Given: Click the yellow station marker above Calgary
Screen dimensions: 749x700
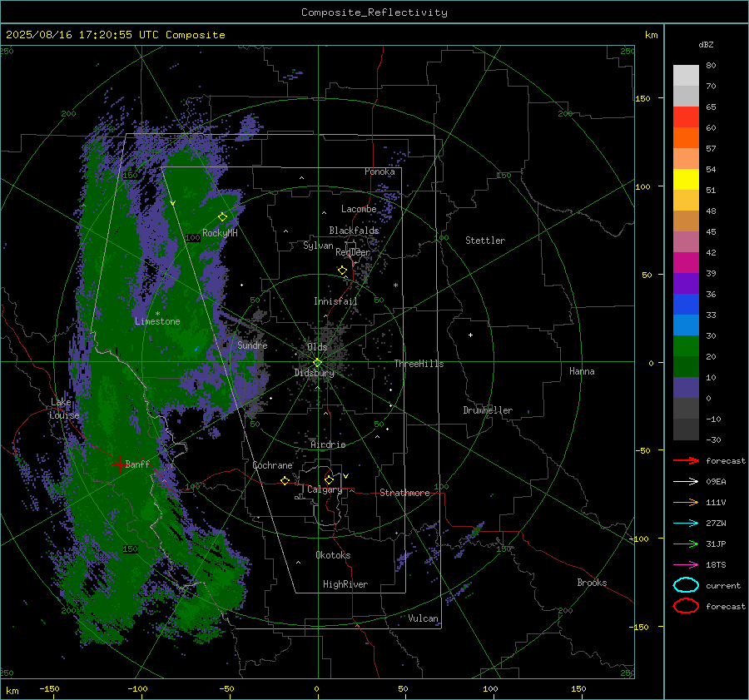Looking at the screenshot, I should point(329,479).
